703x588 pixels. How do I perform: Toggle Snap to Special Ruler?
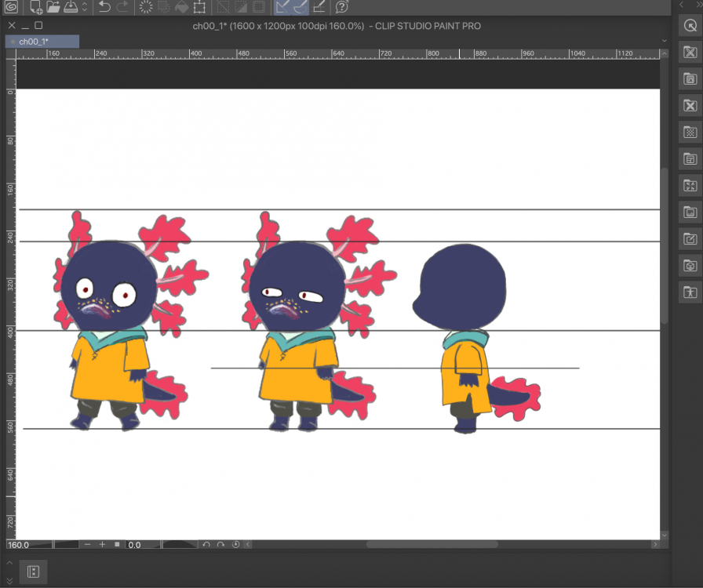click(x=300, y=8)
